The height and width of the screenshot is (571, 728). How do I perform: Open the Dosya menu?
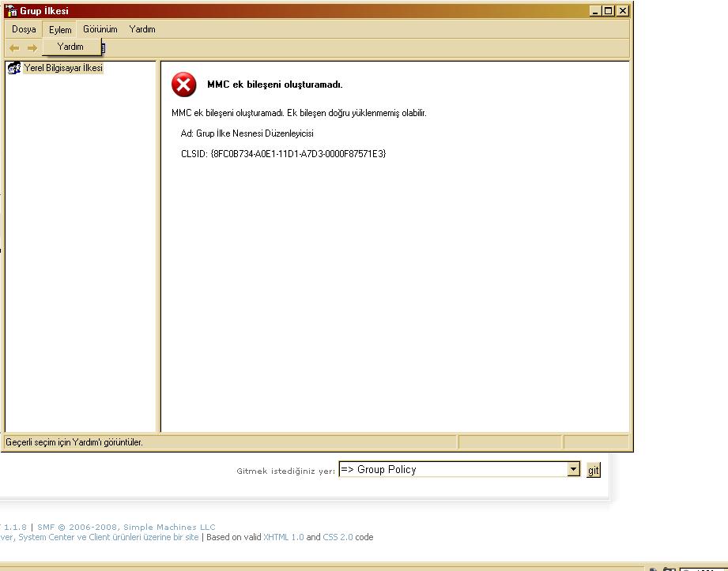click(24, 29)
